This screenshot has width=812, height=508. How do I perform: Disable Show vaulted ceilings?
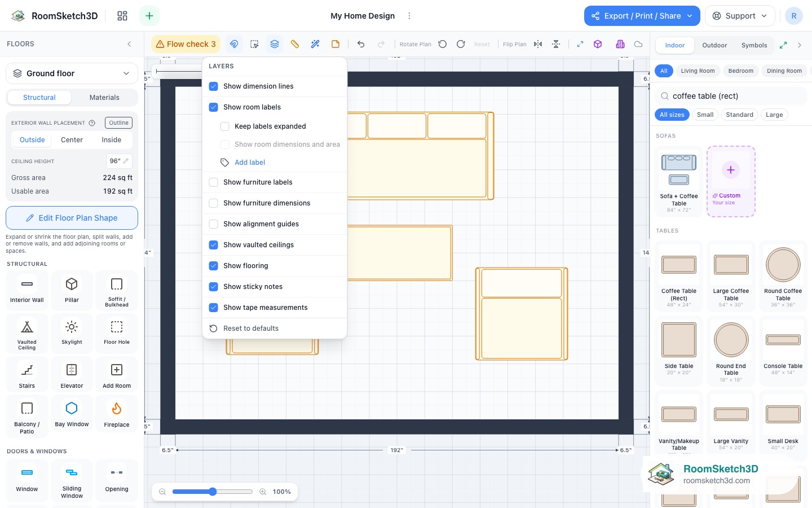(x=214, y=245)
